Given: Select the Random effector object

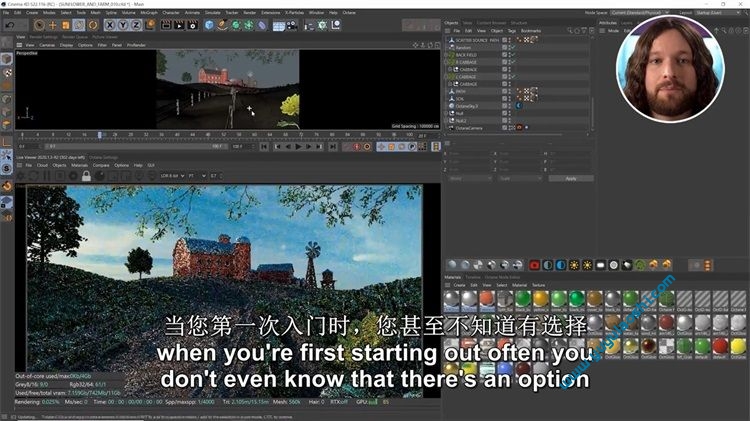Looking at the screenshot, I should coord(463,48).
